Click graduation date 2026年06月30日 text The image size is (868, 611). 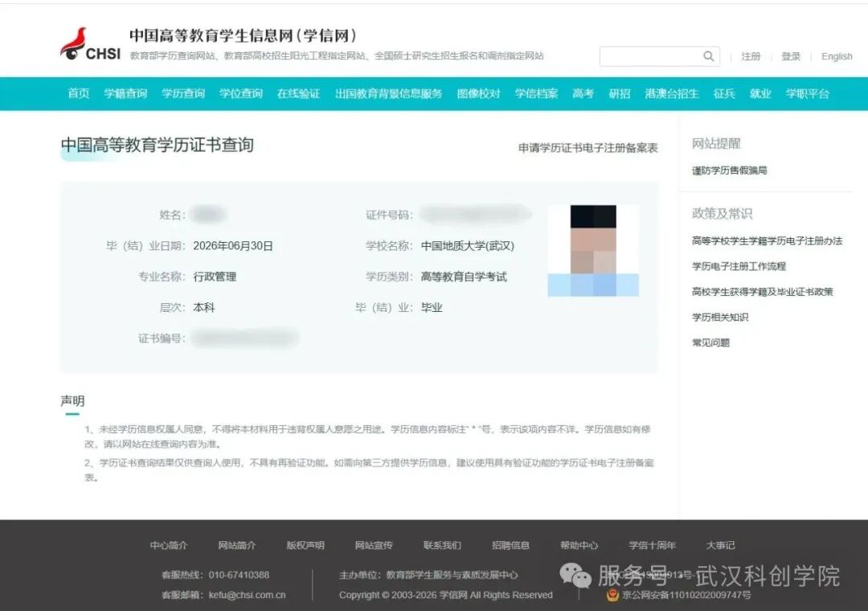233,245
